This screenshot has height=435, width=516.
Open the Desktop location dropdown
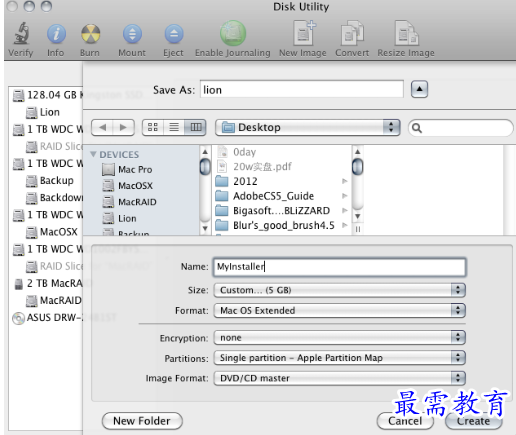(x=308, y=127)
